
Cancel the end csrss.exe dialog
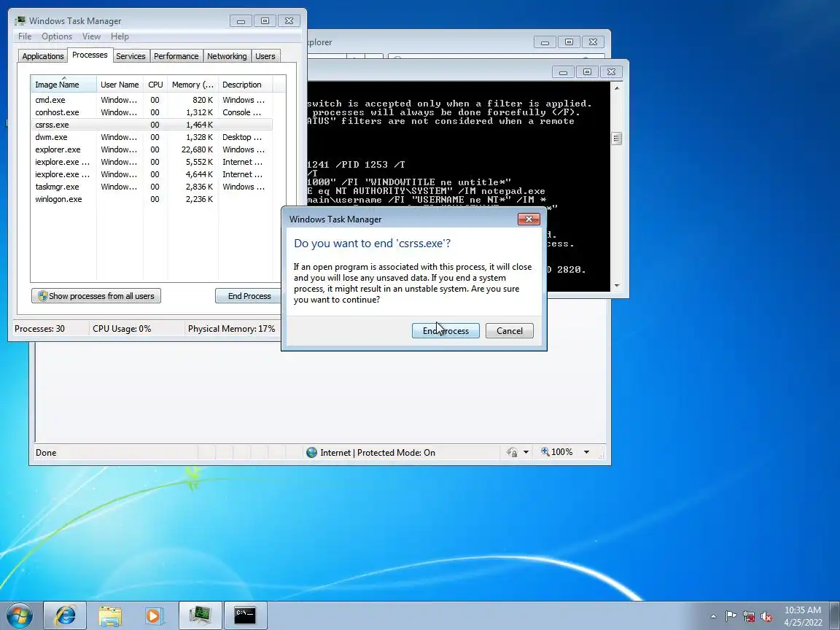click(x=509, y=330)
